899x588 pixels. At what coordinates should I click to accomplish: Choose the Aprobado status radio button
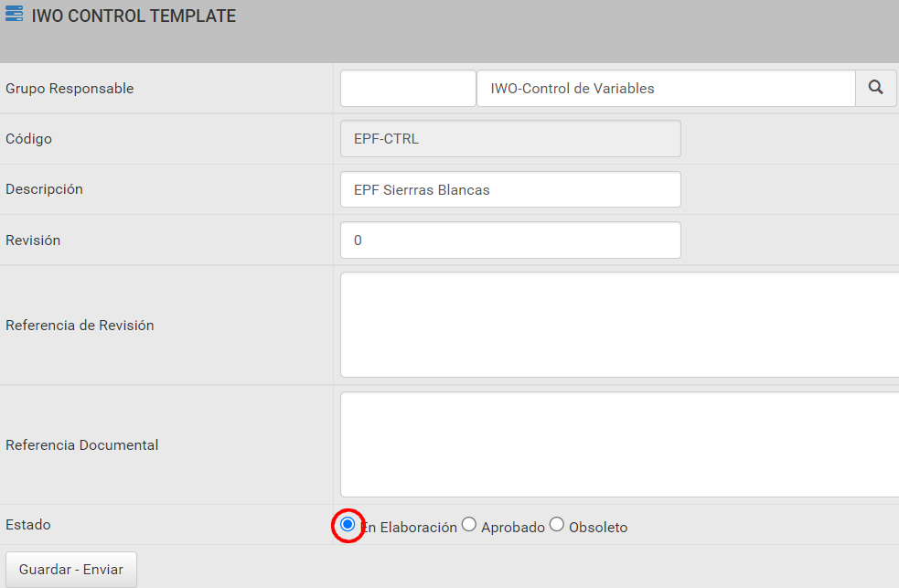[469, 524]
